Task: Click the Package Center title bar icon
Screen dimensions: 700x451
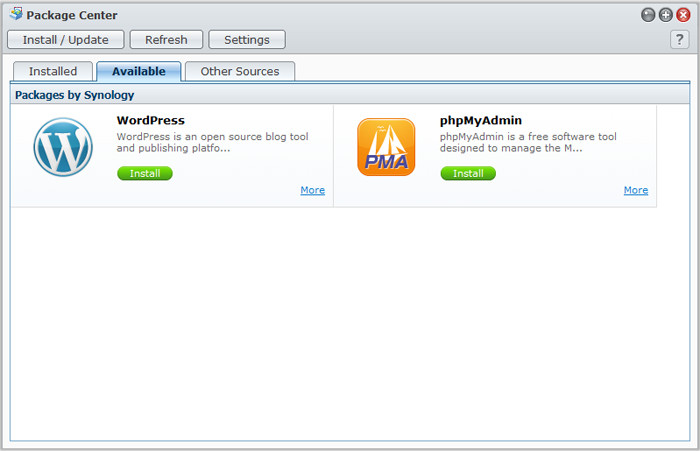Action: click(16, 14)
